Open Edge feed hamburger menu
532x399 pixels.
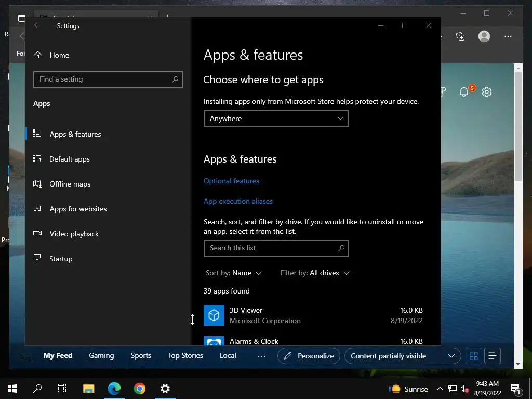tap(26, 356)
